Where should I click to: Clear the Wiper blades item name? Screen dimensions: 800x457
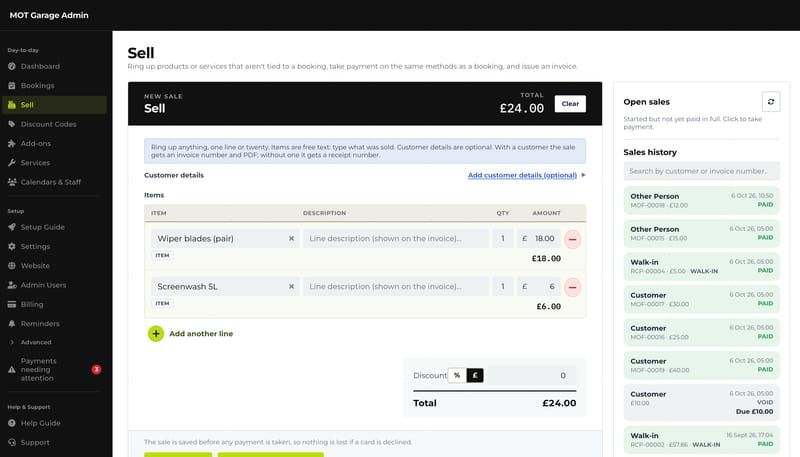coord(291,238)
